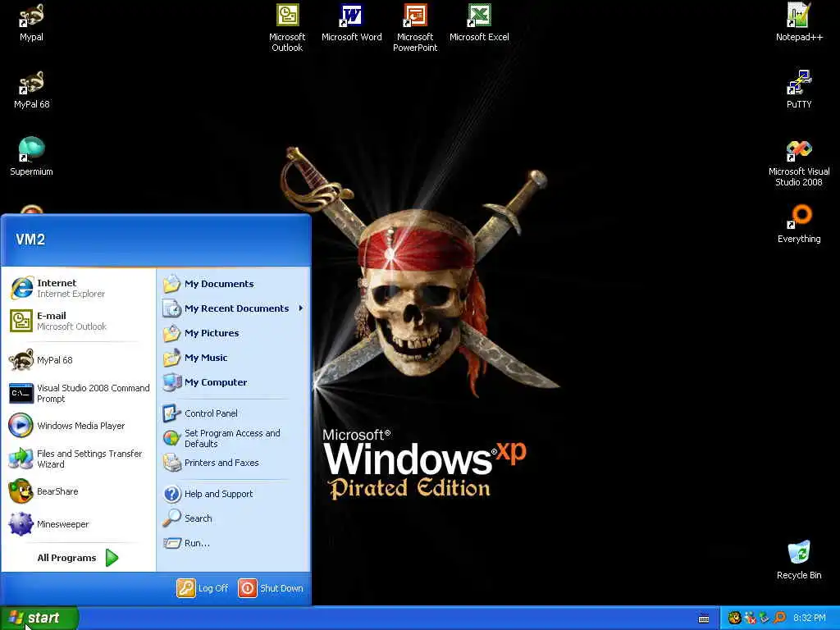The width and height of the screenshot is (840, 630).
Task: Open the MyPal 68 desktop shortcut
Action: click(31, 89)
